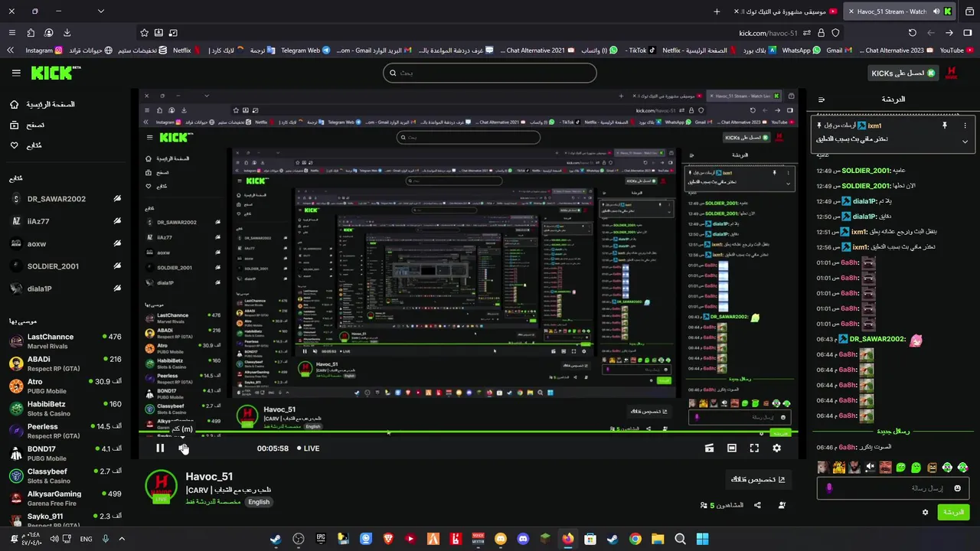Open followed channel DR_SAWAR2002
Viewport: 980px width, 551px height.
67,199
